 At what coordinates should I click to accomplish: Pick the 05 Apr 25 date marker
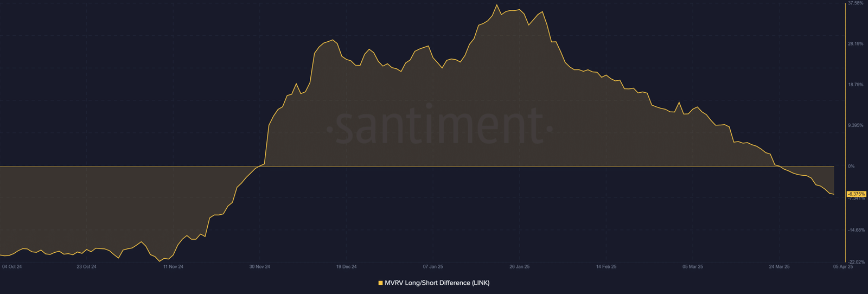(x=843, y=267)
